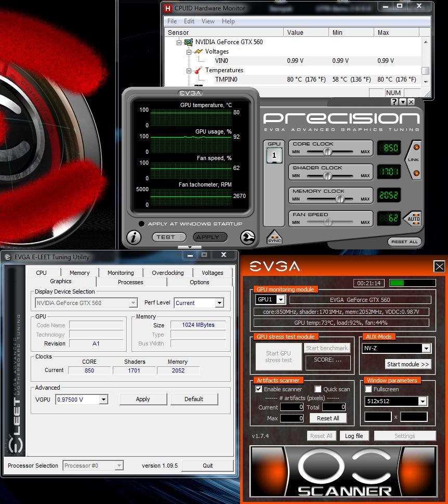The image size is (448, 504).
Task: Switch to the Options tab
Action: (x=200, y=282)
